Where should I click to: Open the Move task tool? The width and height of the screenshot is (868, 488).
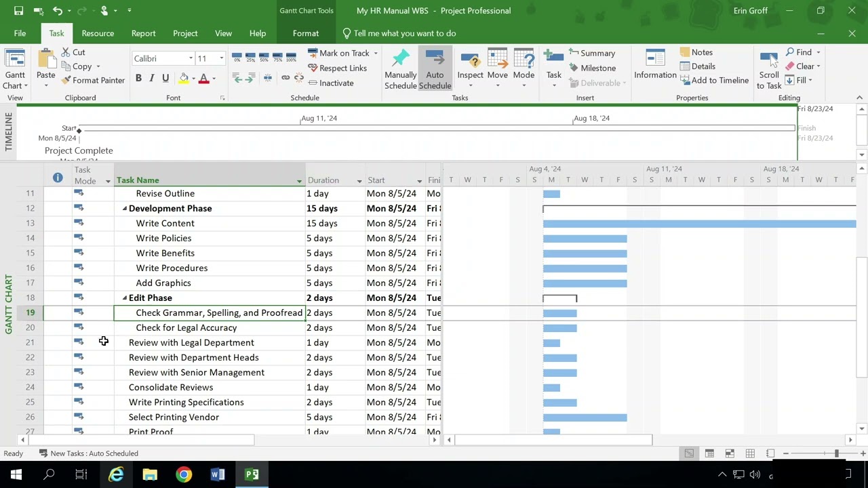click(497, 69)
